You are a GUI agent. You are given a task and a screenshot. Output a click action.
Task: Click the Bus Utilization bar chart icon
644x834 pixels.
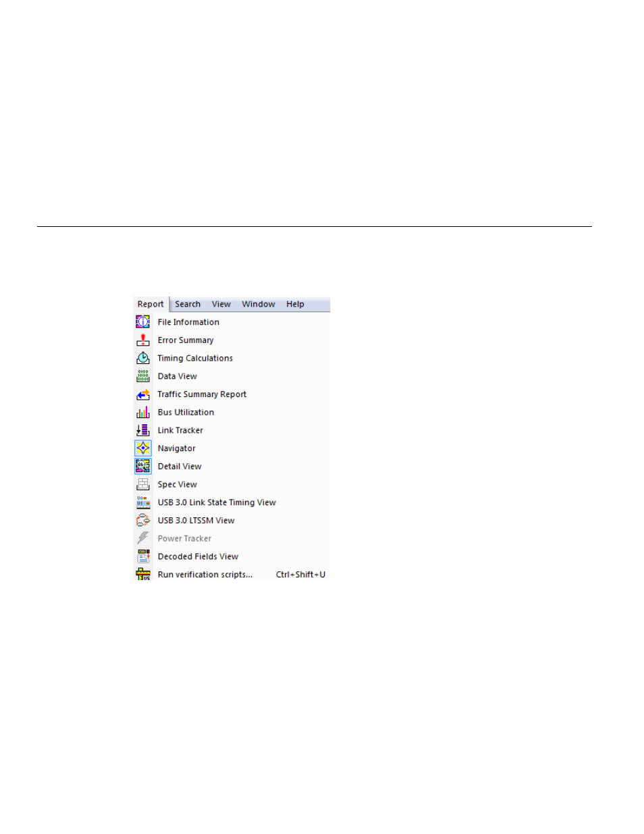[x=143, y=413]
